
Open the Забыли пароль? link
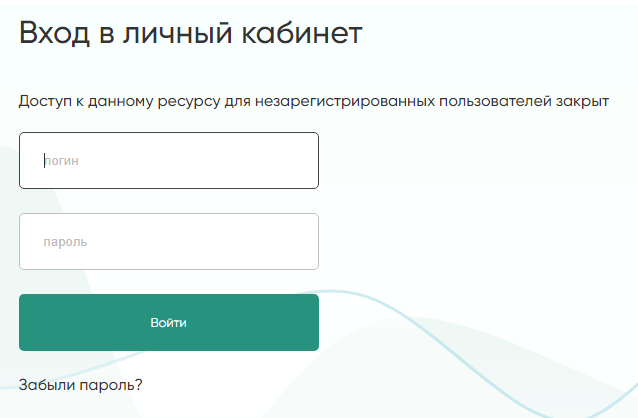pyautogui.click(x=81, y=383)
